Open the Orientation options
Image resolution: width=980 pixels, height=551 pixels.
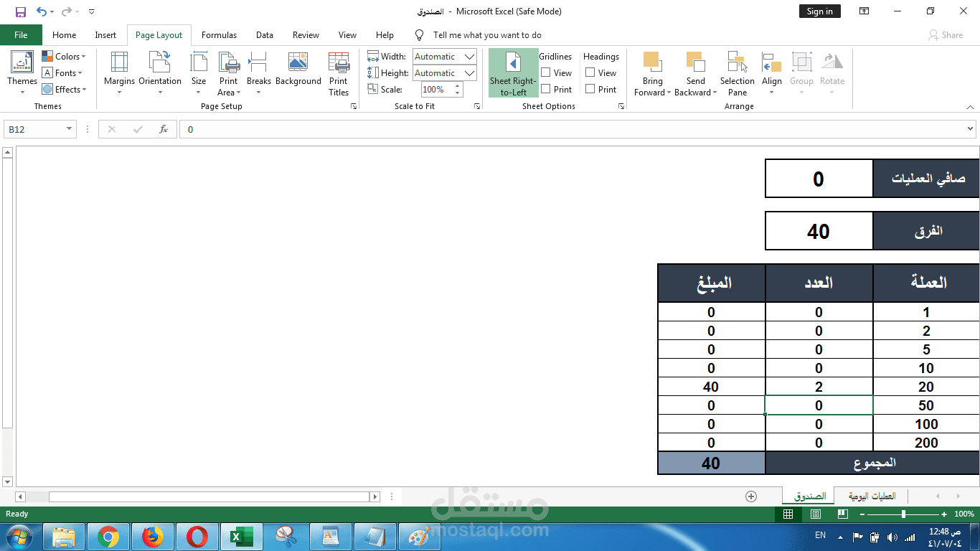[x=160, y=74]
